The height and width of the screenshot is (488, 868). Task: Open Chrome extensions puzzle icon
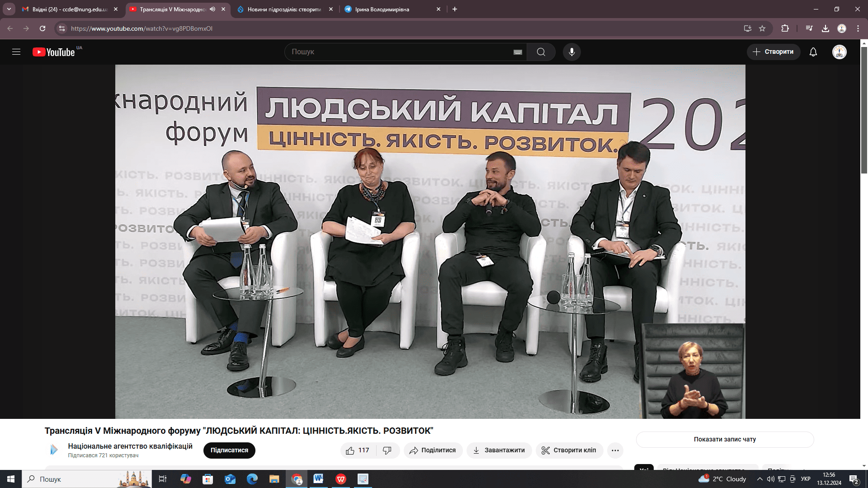coord(785,28)
